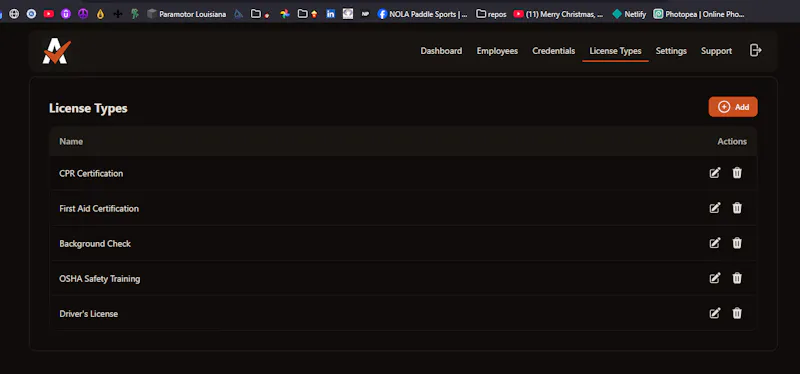
Task: Open the purple U circle bookmark
Action: pyautogui.click(x=66, y=14)
